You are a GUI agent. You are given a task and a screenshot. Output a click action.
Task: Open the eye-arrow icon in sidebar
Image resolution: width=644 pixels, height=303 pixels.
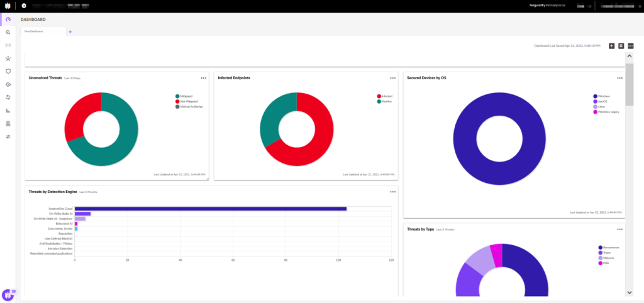pyautogui.click(x=8, y=85)
